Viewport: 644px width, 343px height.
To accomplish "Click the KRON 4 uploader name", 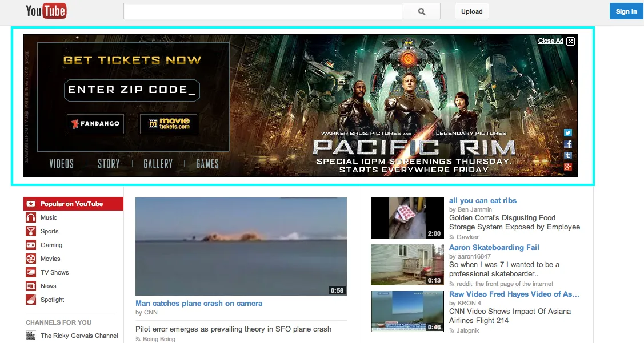I will pos(469,303).
